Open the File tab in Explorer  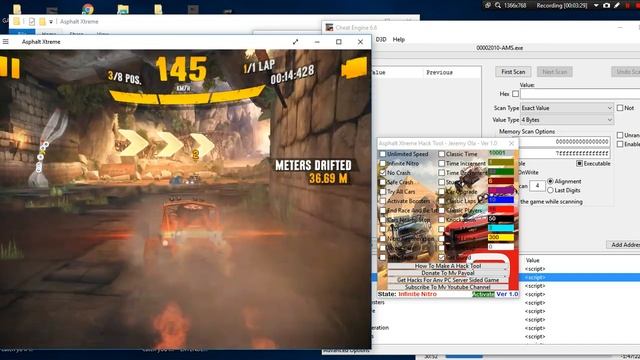click(22, 33)
